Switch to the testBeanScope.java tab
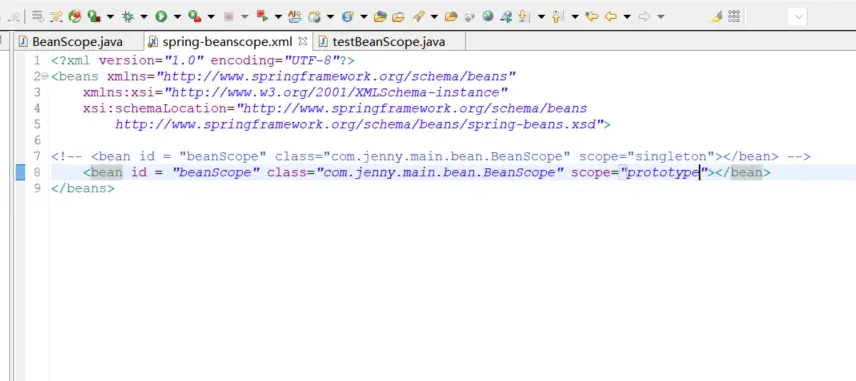The height and width of the screenshot is (381, 856). [388, 41]
